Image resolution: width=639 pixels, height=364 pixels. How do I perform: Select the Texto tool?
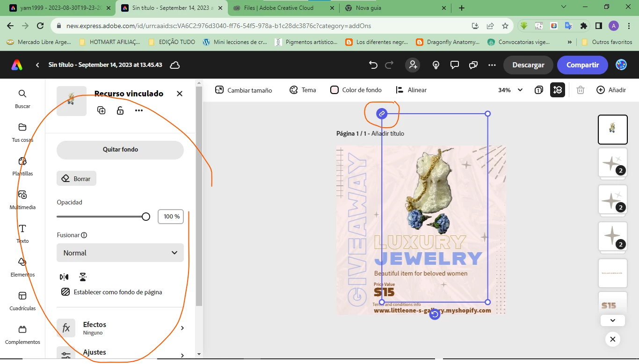22,233
